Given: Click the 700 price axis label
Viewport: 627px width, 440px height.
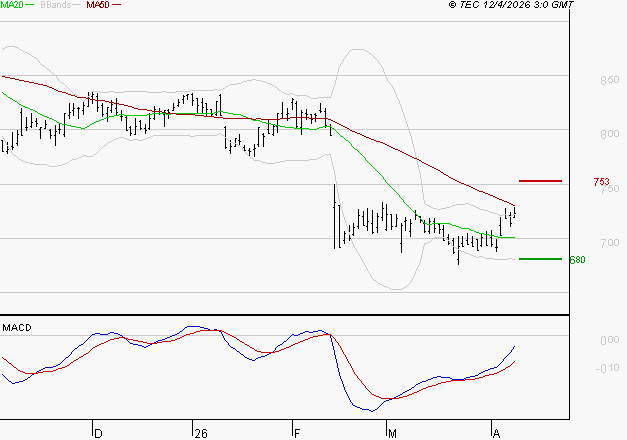Looking at the screenshot, I should click(x=610, y=243).
